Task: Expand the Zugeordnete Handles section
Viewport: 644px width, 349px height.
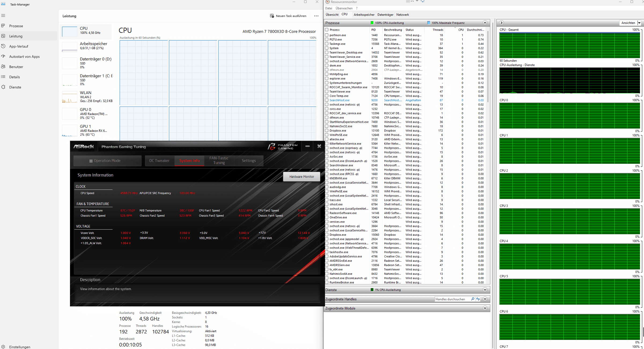Action: 485,299
